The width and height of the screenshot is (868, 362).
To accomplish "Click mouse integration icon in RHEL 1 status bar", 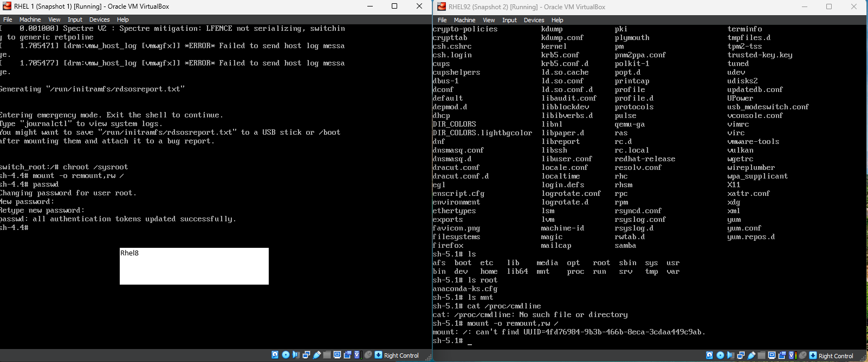I will (x=368, y=354).
